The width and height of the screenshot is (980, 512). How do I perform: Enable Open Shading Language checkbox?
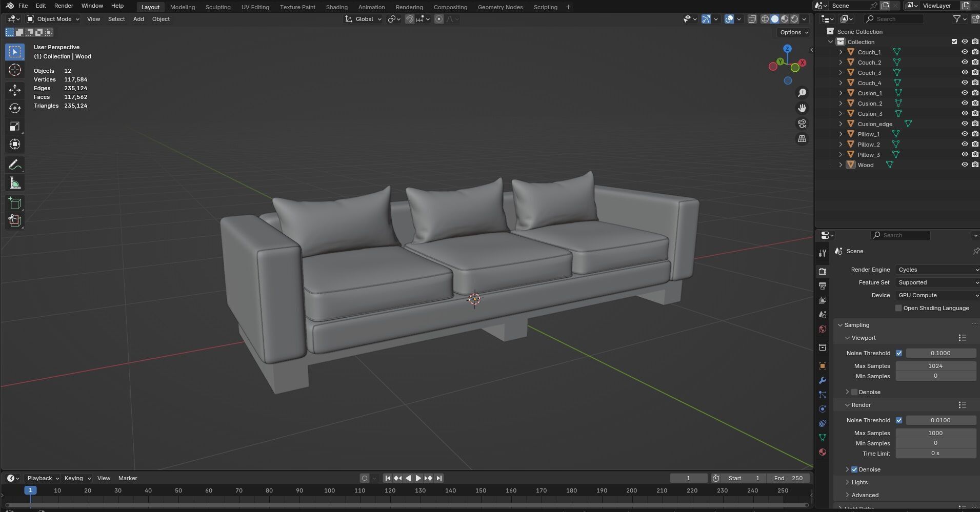(898, 308)
